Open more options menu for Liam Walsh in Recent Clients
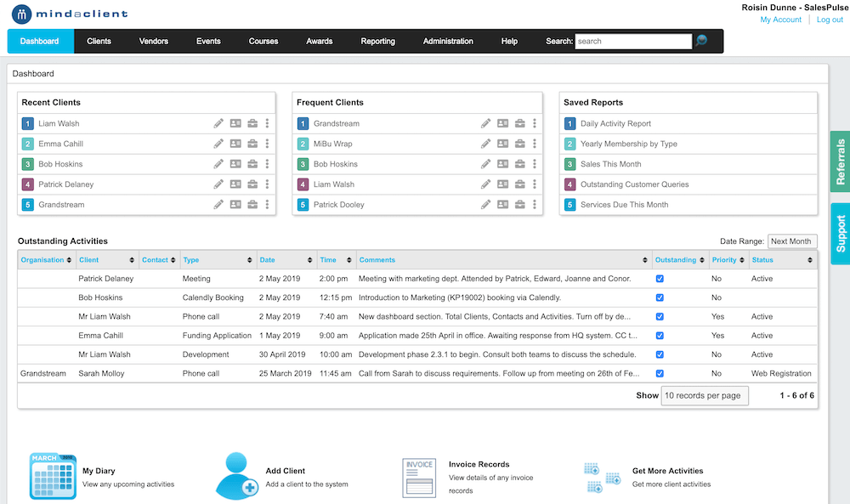The image size is (850, 504). point(267,123)
